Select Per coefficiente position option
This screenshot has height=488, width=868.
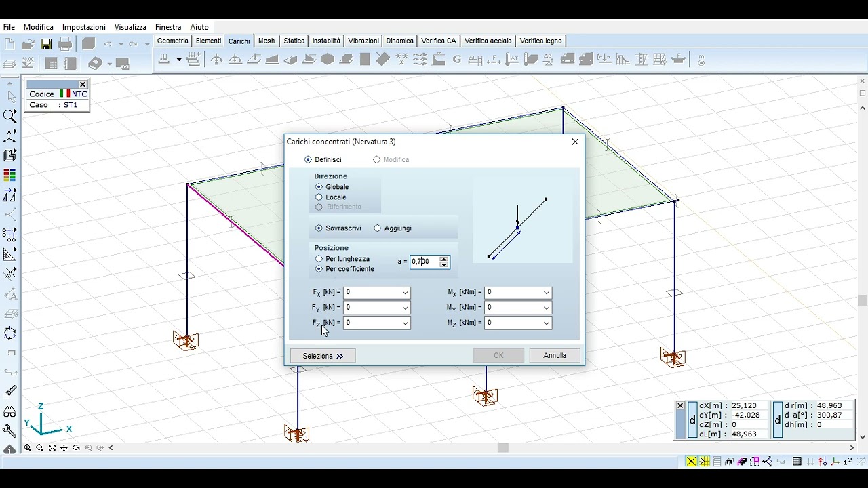[x=319, y=269]
